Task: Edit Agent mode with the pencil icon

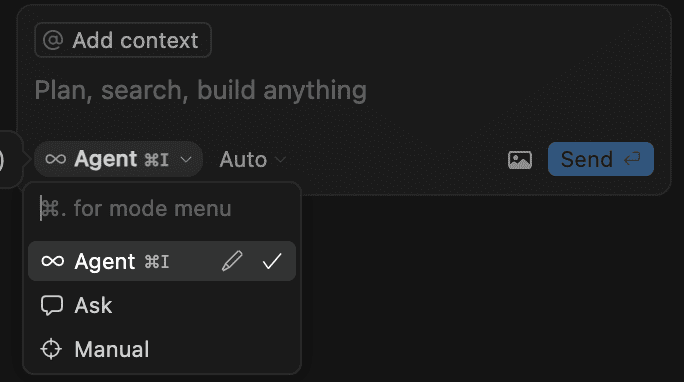Action: pos(232,261)
